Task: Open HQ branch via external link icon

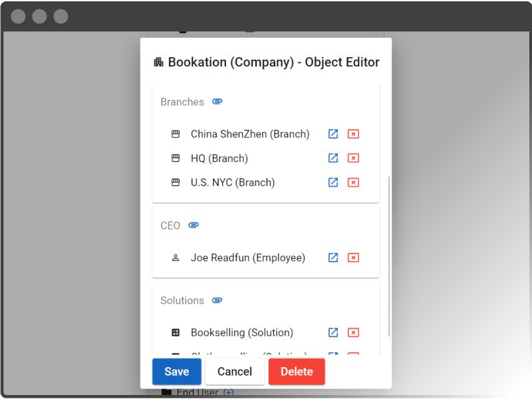Action: [333, 158]
